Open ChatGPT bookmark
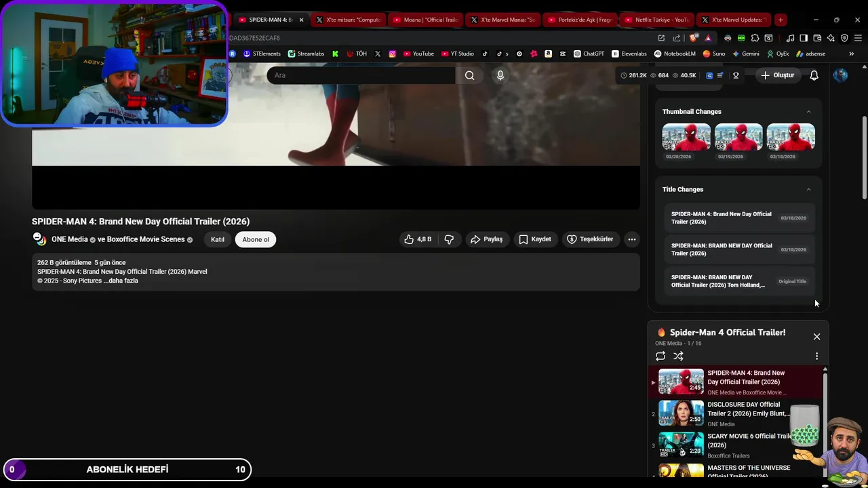Image resolution: width=868 pixels, height=488 pixels. (x=589, y=54)
